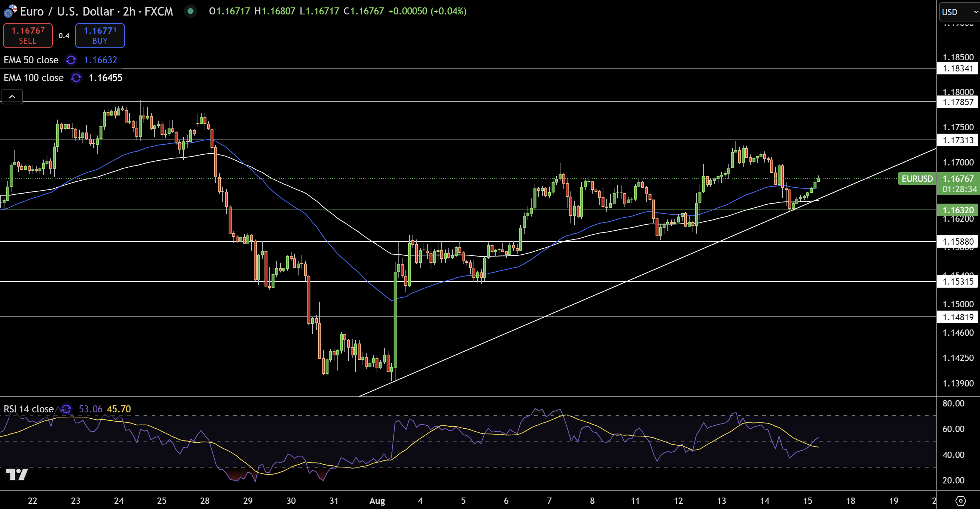The width and height of the screenshot is (980, 509).
Task: Click the EMA 100 close label
Action: [33, 78]
